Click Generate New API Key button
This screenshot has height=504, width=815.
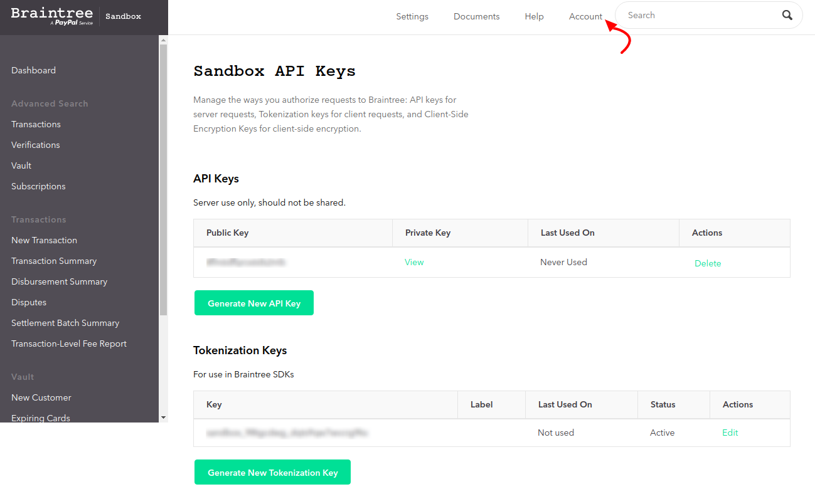click(x=254, y=303)
